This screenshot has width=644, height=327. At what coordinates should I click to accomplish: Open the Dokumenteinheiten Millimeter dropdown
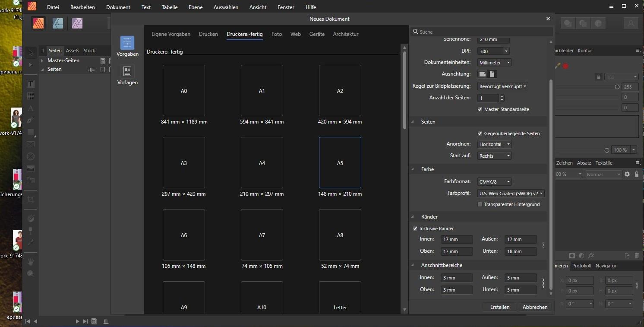tap(494, 63)
